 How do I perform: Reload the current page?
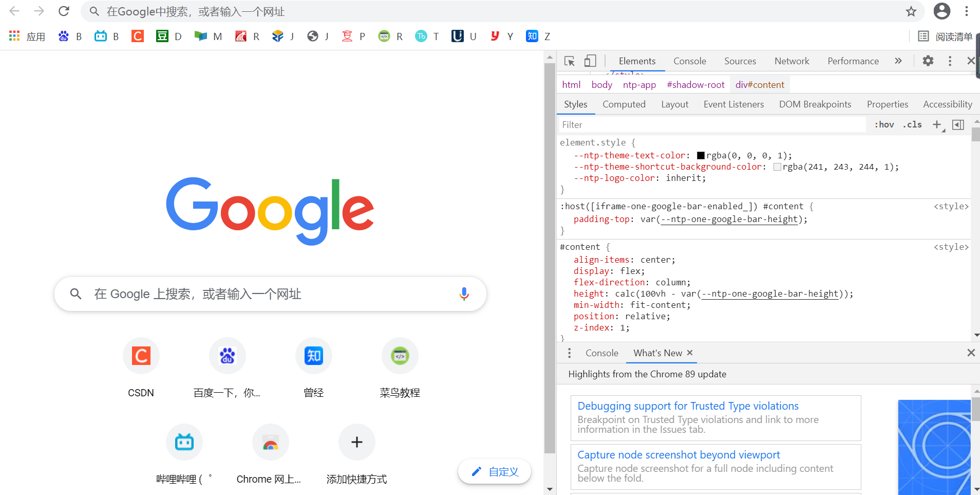(x=64, y=11)
